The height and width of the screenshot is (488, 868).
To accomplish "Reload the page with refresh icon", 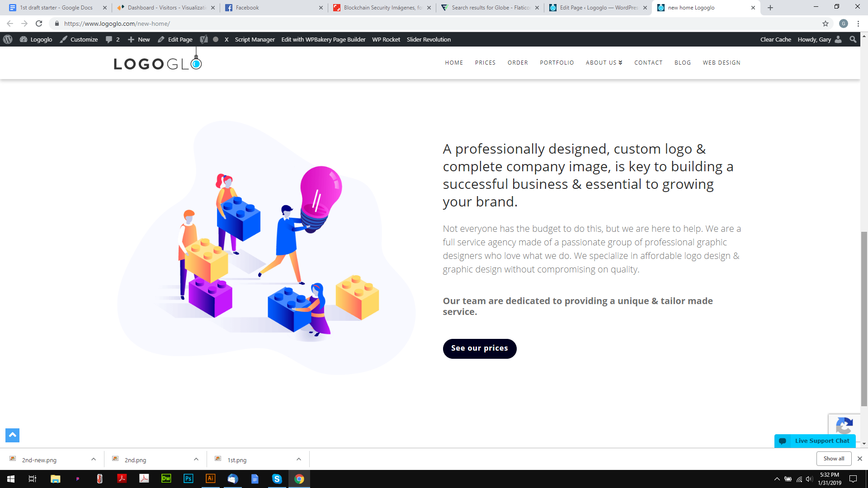I will (x=39, y=23).
